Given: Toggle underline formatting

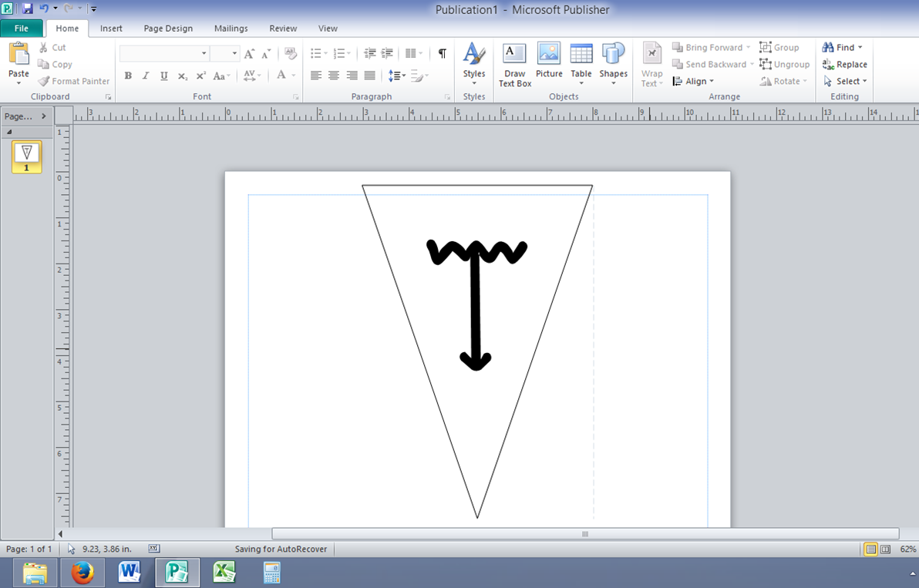Looking at the screenshot, I should [162, 76].
